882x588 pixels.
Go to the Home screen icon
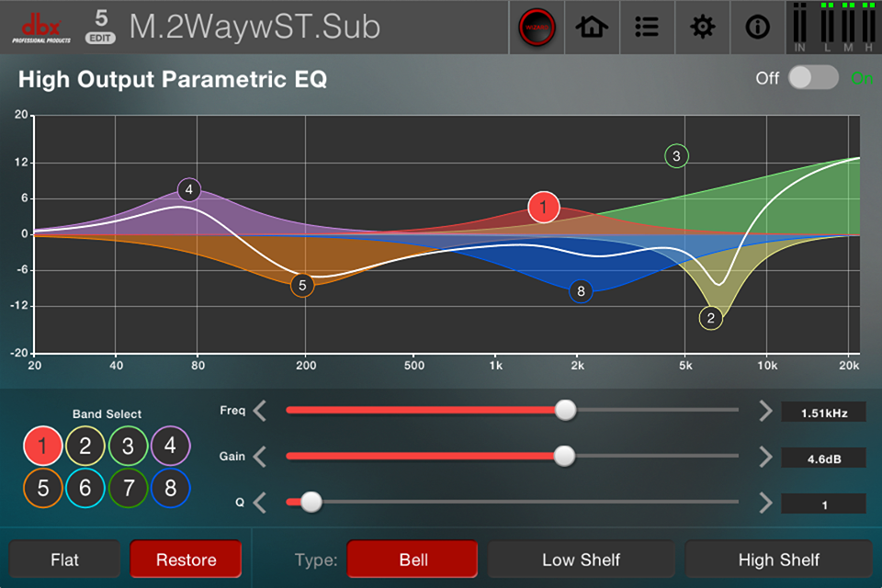[x=592, y=27]
